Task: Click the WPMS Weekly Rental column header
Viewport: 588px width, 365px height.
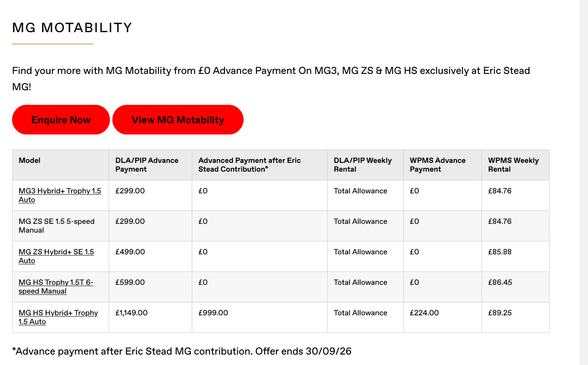Action: 515,165
